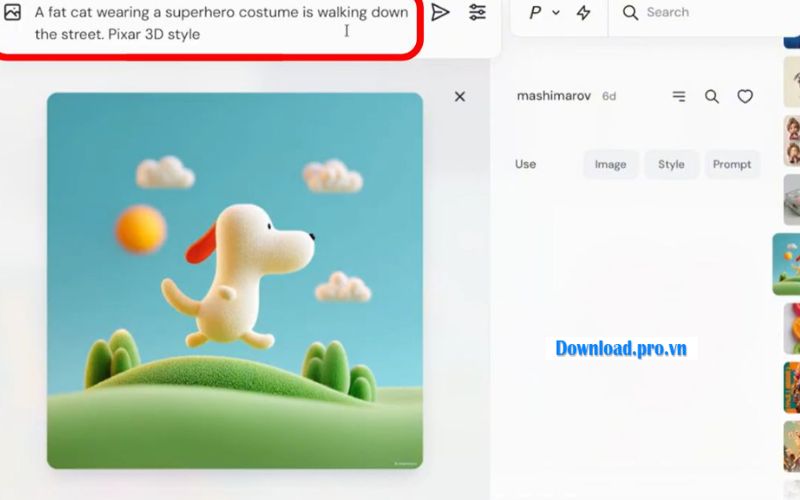The height and width of the screenshot is (500, 800).
Task: Open the mashimarov username link
Action: 555,97
